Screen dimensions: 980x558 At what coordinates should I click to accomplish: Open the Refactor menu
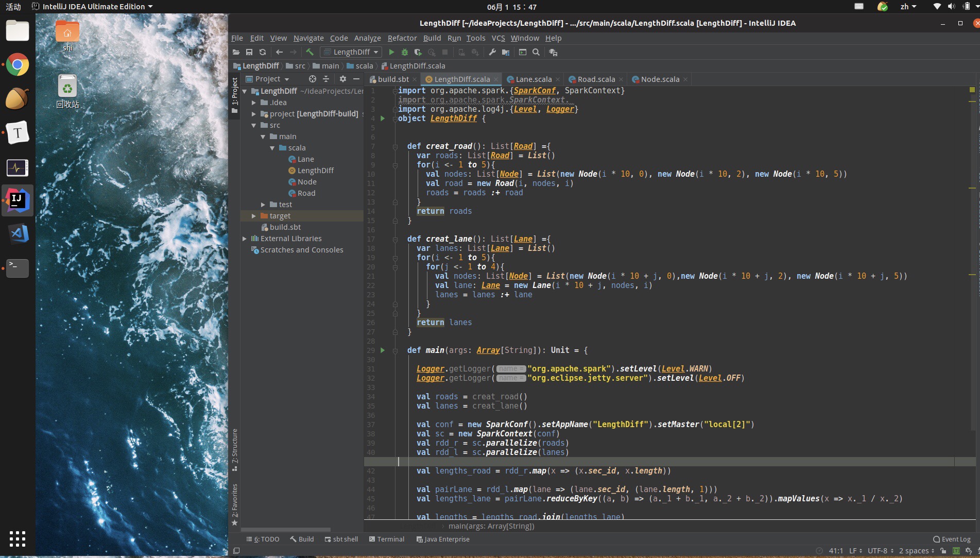click(x=402, y=38)
